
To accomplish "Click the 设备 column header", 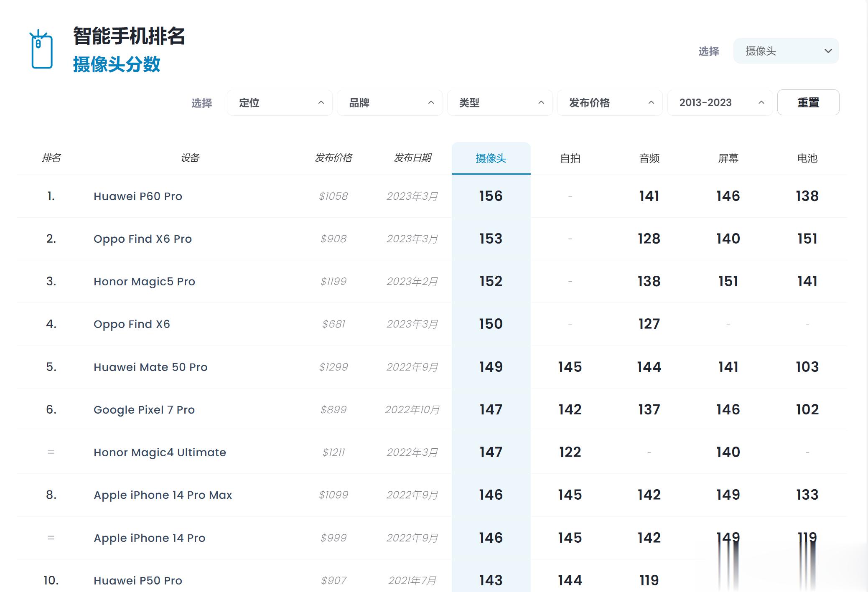I will (190, 158).
